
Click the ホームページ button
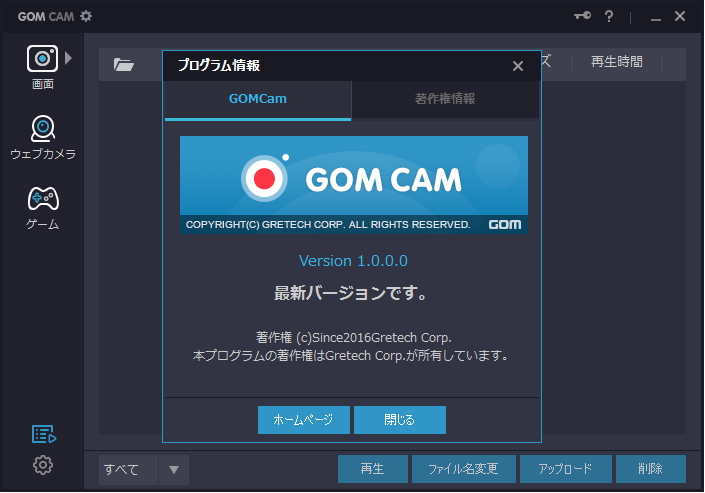tap(303, 420)
